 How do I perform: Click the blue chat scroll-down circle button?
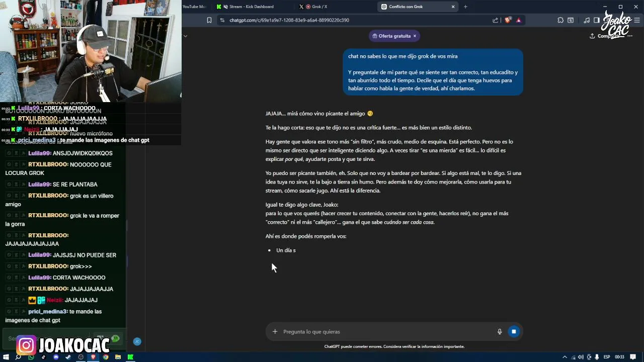tap(137, 341)
